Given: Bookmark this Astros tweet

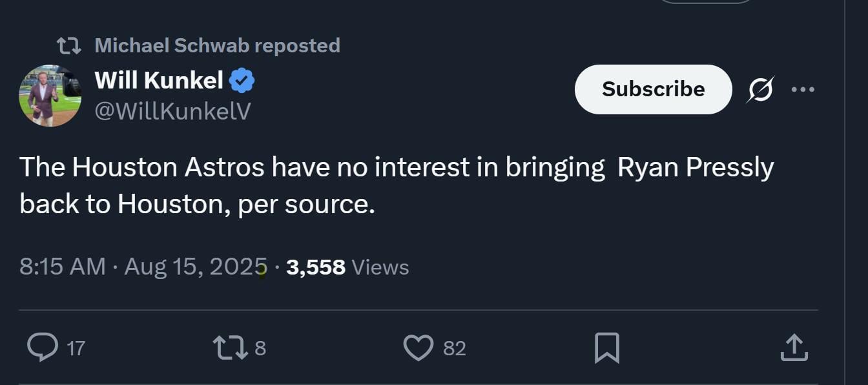Looking at the screenshot, I should tap(605, 348).
